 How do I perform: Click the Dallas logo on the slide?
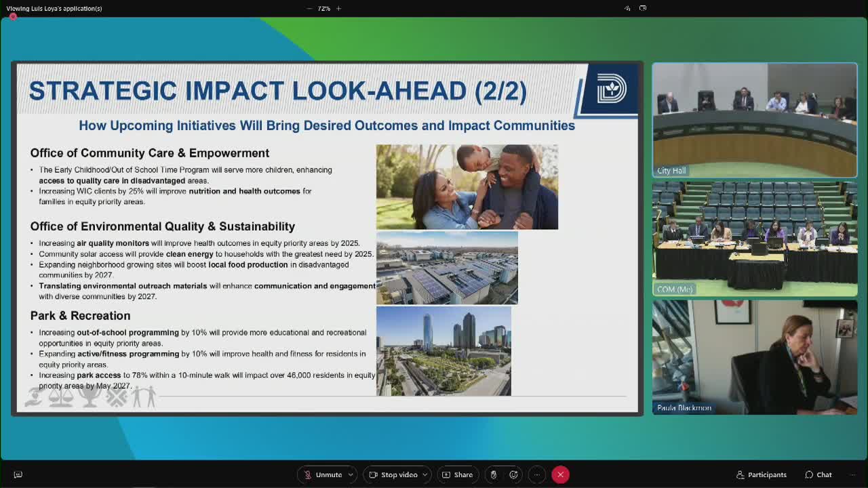pos(611,89)
